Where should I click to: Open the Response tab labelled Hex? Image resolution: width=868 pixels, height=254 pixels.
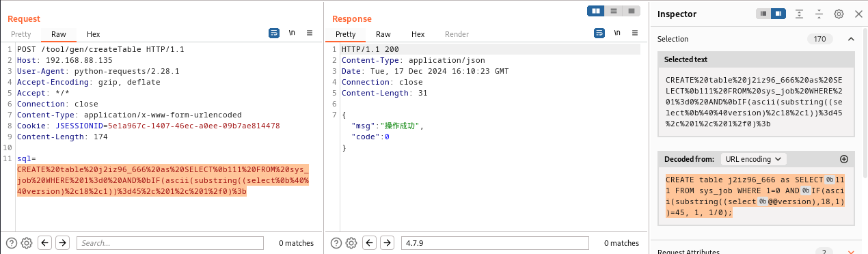click(x=418, y=34)
